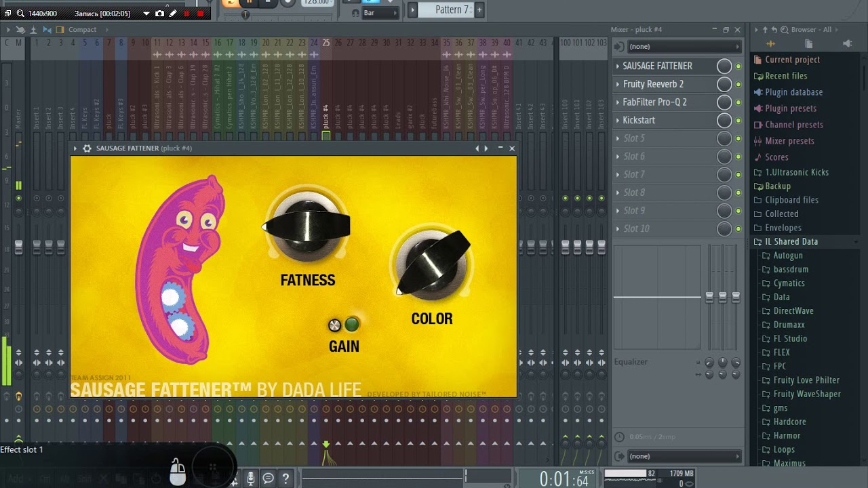The width and height of the screenshot is (868, 488).
Task: Open the Fruity Love Philter folder
Action: tap(806, 380)
